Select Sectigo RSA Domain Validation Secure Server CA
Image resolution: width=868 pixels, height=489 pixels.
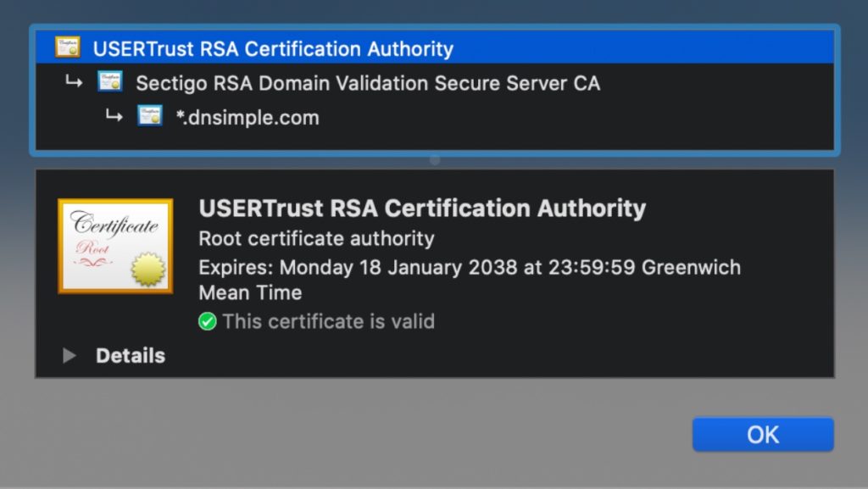pyautogui.click(x=368, y=83)
